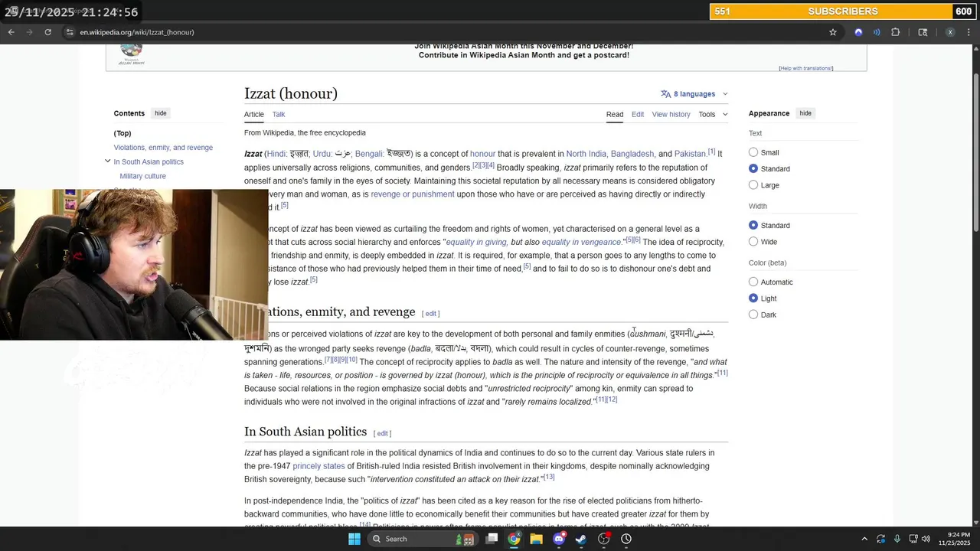
Task: Open the Windows Start menu
Action: tap(354, 539)
